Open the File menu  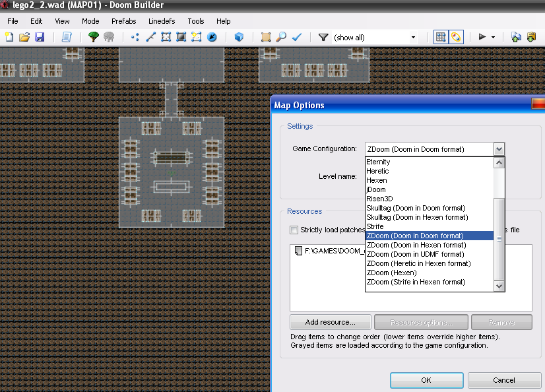point(13,21)
